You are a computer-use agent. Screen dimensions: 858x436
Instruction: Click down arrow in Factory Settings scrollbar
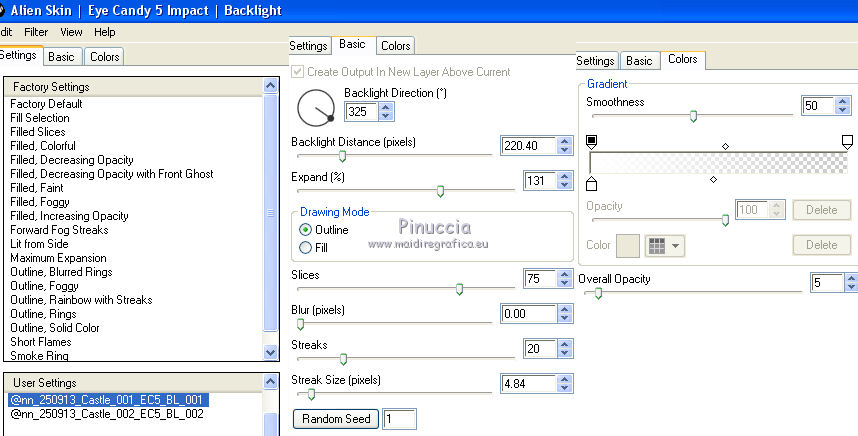[270, 352]
